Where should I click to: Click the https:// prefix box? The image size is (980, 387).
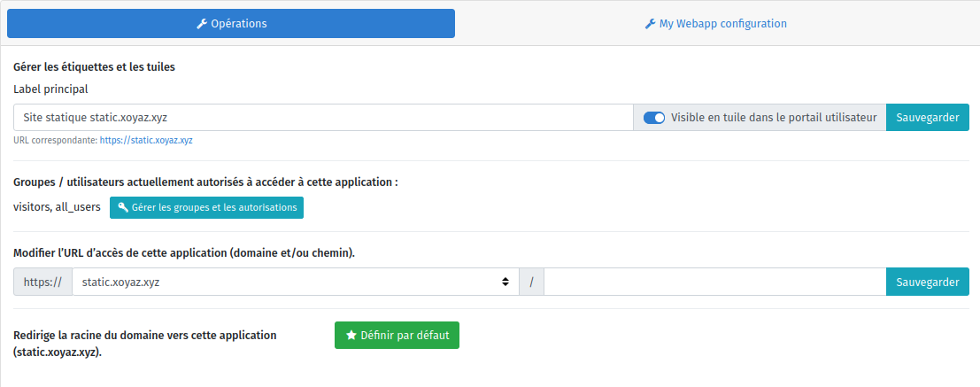point(42,283)
